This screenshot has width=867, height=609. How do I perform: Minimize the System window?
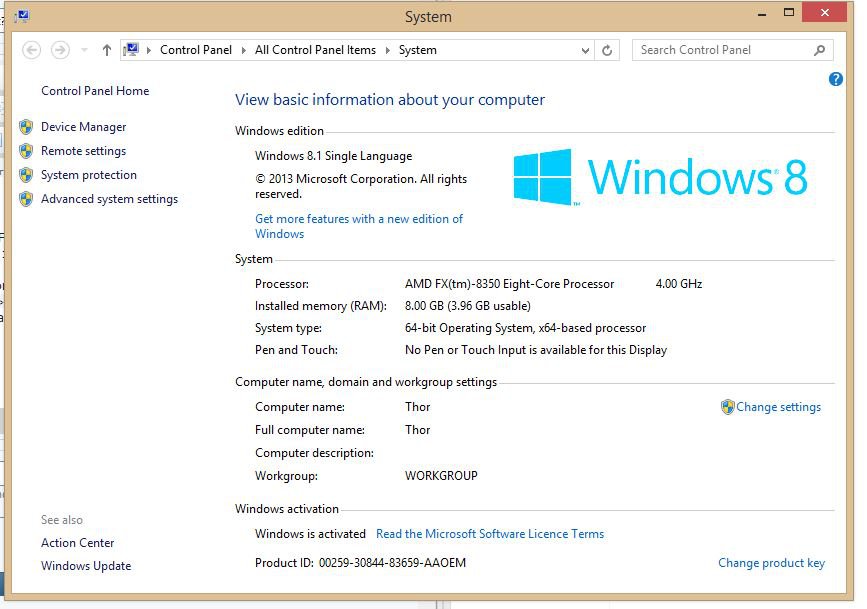click(x=762, y=14)
